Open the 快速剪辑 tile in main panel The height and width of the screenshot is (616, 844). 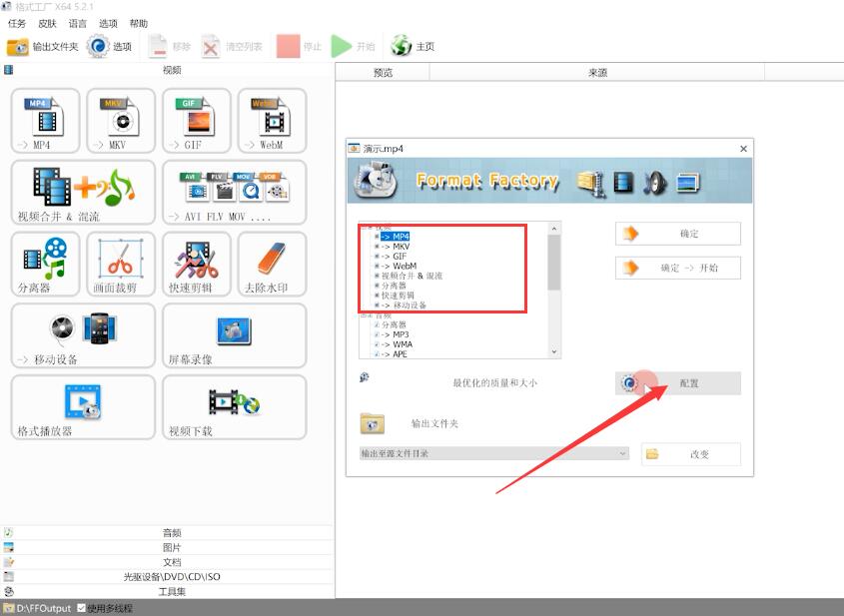197,265
